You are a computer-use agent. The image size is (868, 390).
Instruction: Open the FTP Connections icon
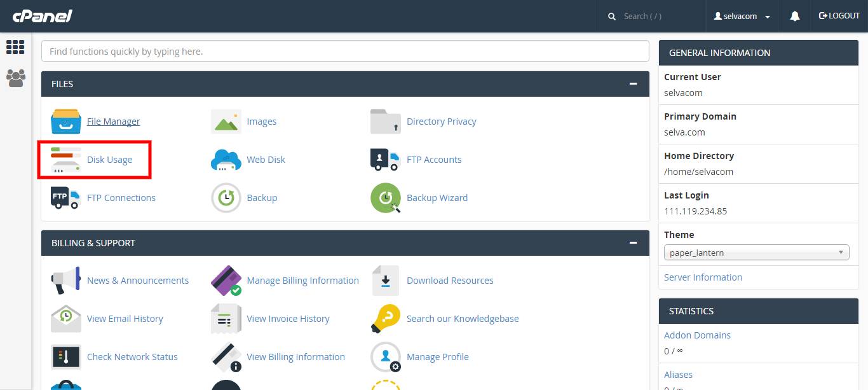(66, 198)
